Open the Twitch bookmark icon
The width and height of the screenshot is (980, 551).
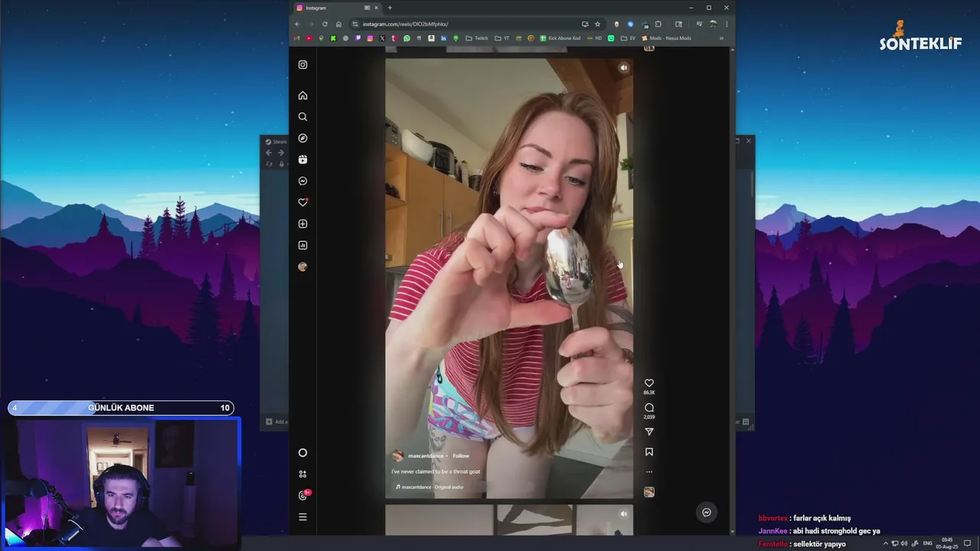(x=358, y=38)
